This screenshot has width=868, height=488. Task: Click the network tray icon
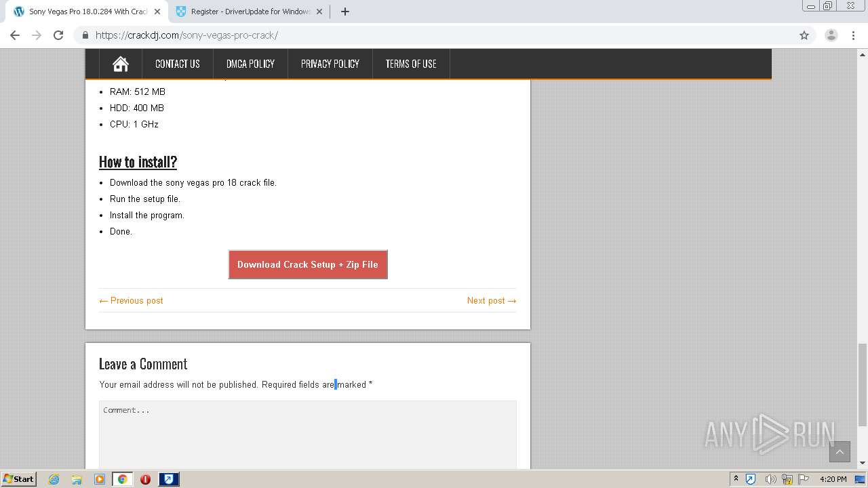point(787,479)
